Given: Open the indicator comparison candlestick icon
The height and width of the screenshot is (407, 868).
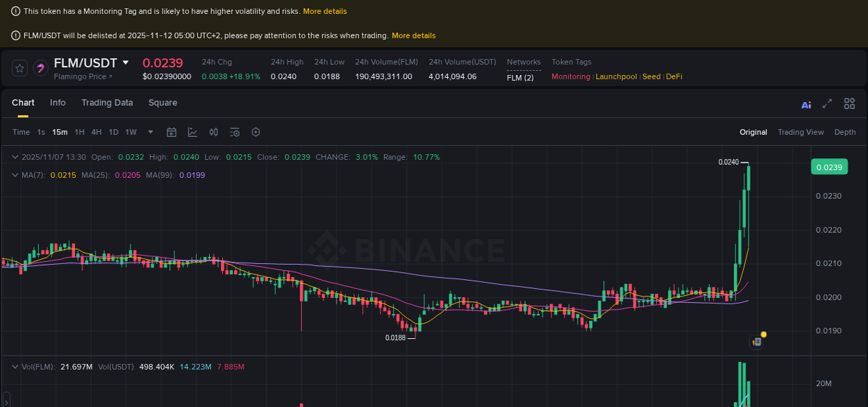Looking at the screenshot, I should [x=213, y=132].
